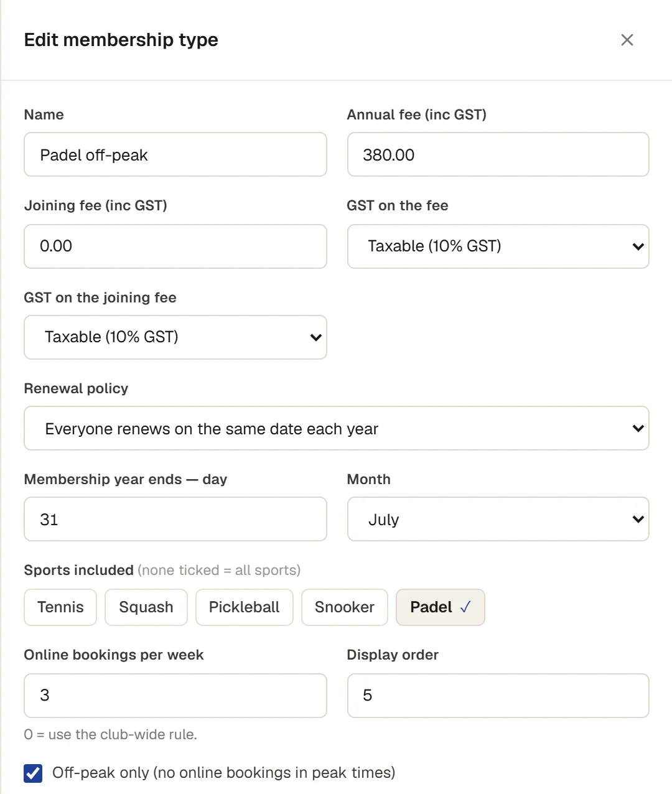This screenshot has width=672, height=794.
Task: Toggle the Tennis sport chip
Action: pyautogui.click(x=60, y=607)
